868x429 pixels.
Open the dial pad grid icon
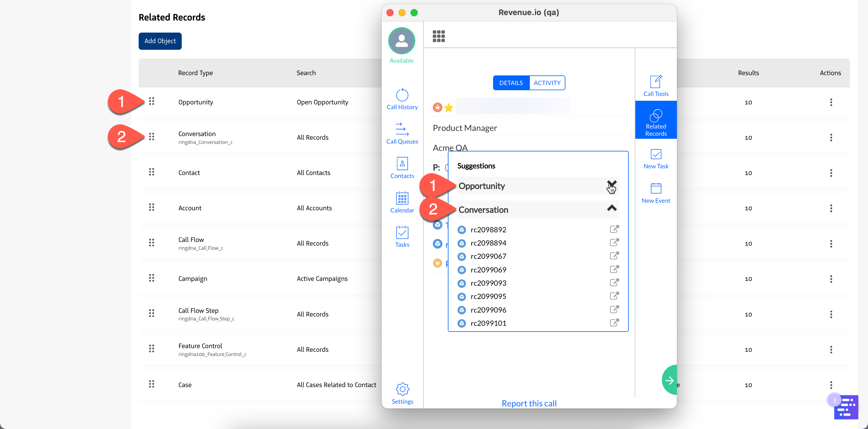point(439,36)
